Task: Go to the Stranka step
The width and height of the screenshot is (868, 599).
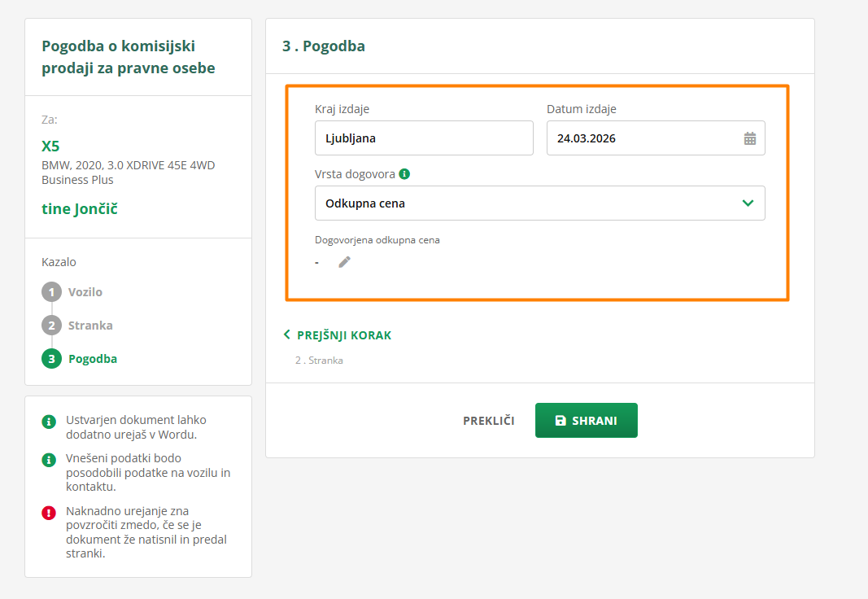Action: click(90, 326)
